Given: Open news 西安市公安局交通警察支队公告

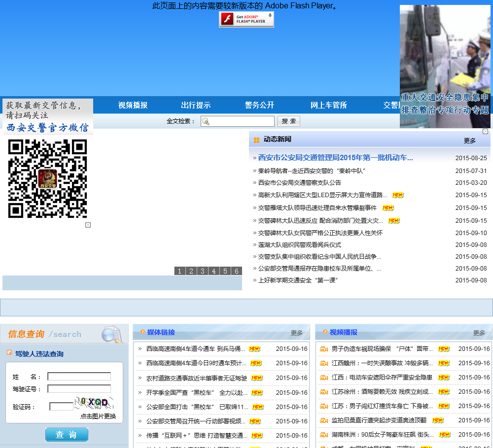Looking at the screenshot, I should click(299, 183).
